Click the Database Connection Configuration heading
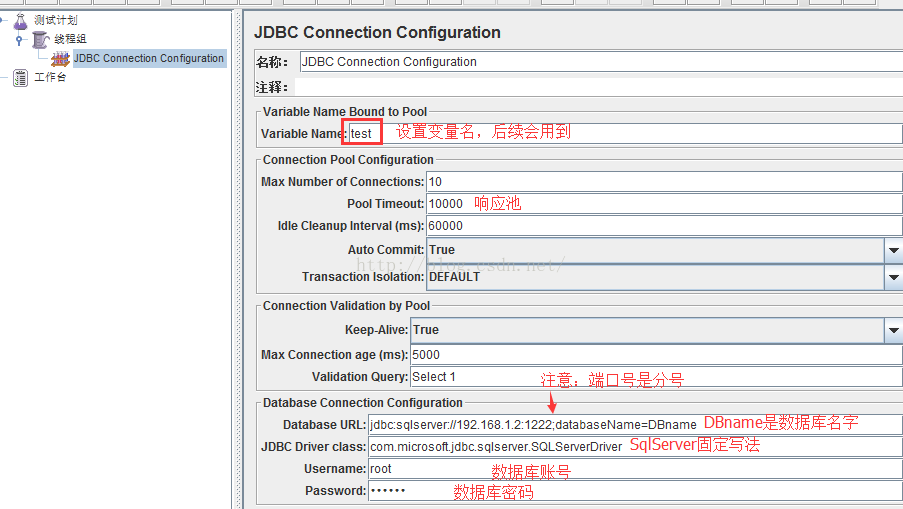This screenshot has height=509, width=903. click(x=363, y=403)
